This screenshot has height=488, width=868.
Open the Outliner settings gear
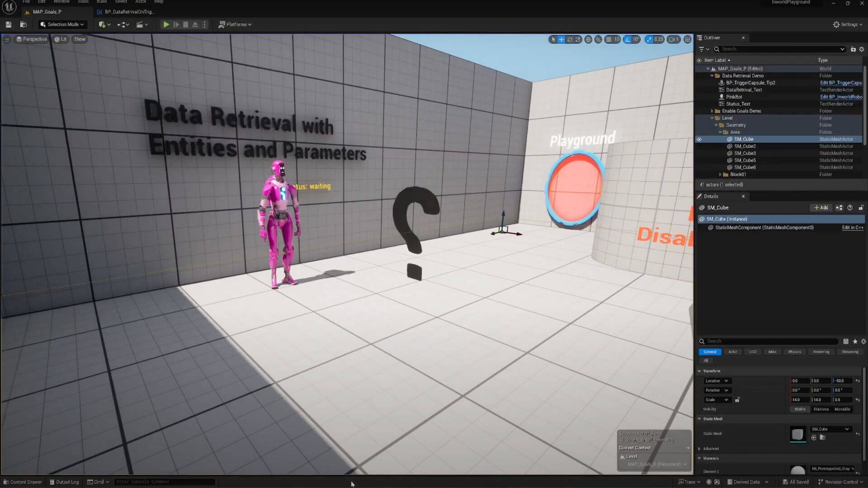click(x=862, y=49)
